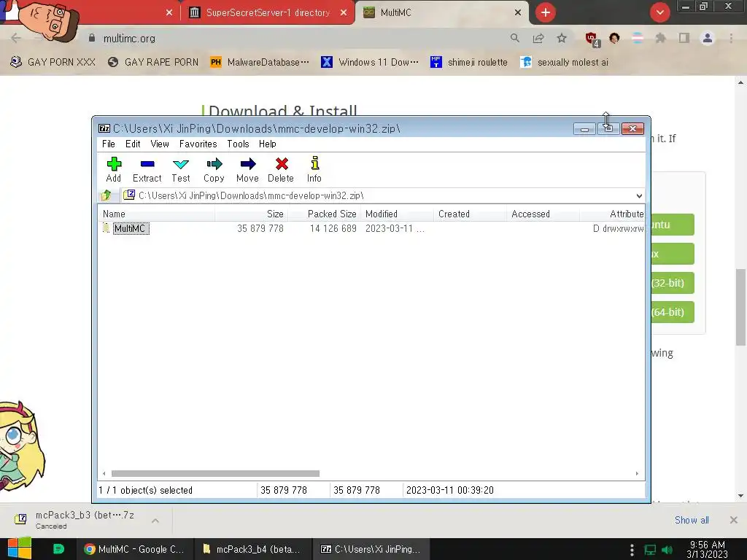Click the volume speaker tray icon

coord(667,550)
